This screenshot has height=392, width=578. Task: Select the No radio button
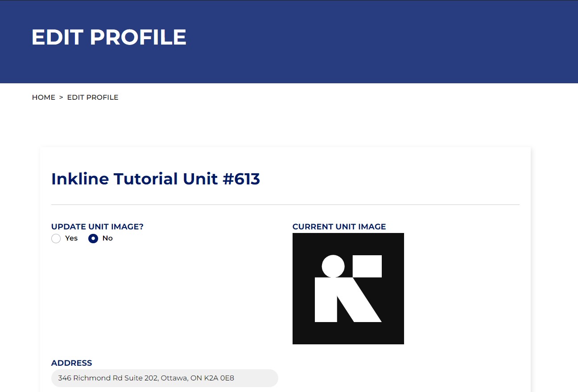pos(93,239)
